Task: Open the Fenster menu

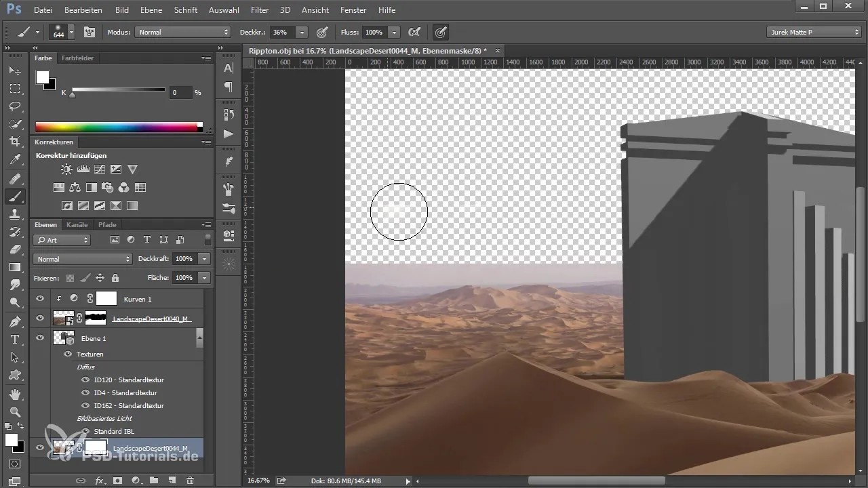Action: [353, 10]
